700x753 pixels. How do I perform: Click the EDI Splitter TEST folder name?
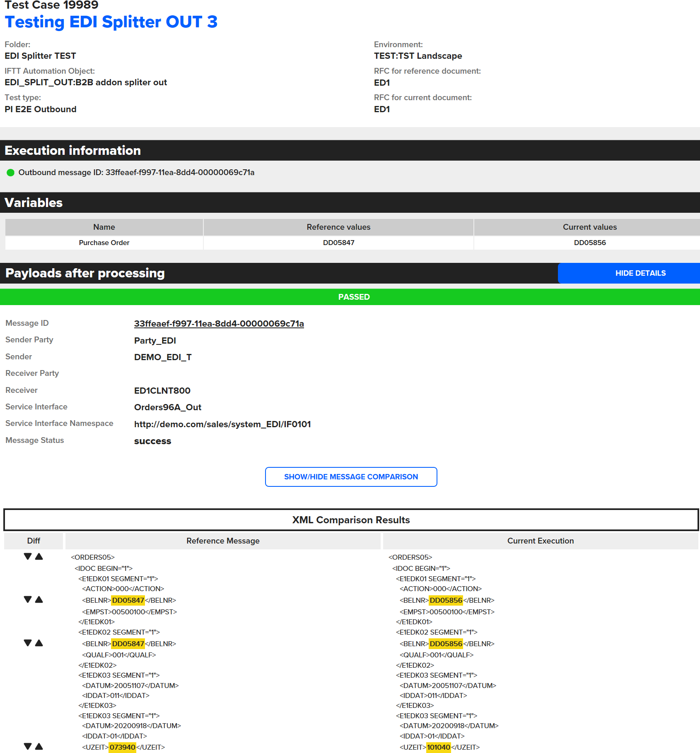click(x=40, y=56)
